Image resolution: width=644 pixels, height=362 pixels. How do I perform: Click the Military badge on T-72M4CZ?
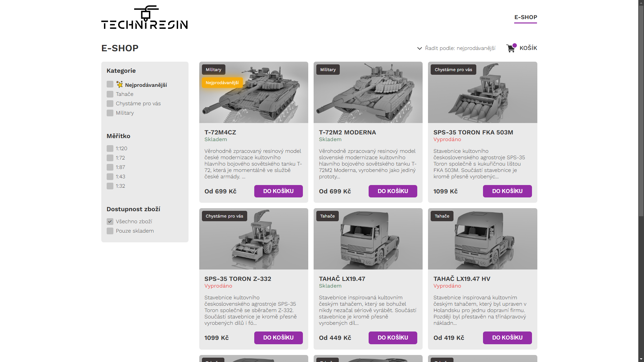[213, 70]
